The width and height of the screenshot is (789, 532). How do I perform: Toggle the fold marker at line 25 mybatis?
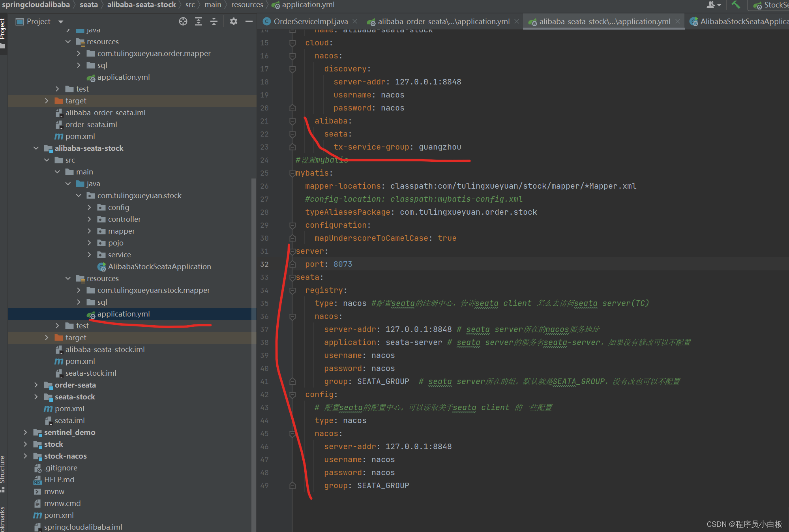292,173
